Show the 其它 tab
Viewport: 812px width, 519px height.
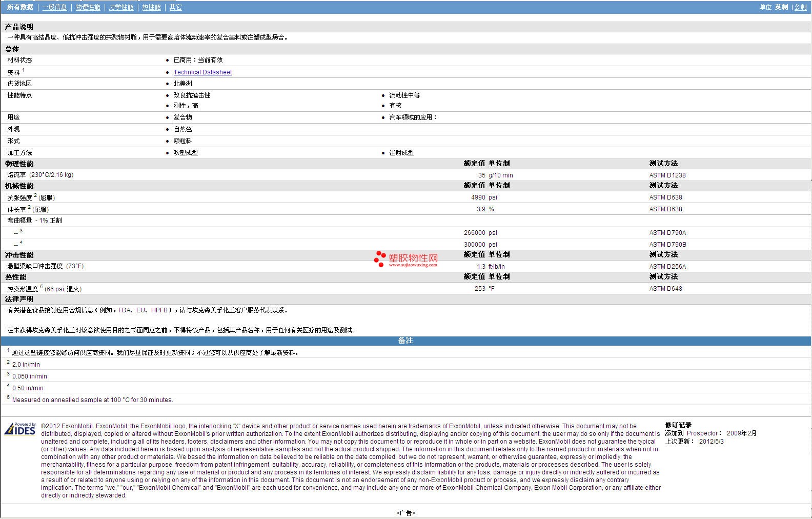tap(175, 7)
